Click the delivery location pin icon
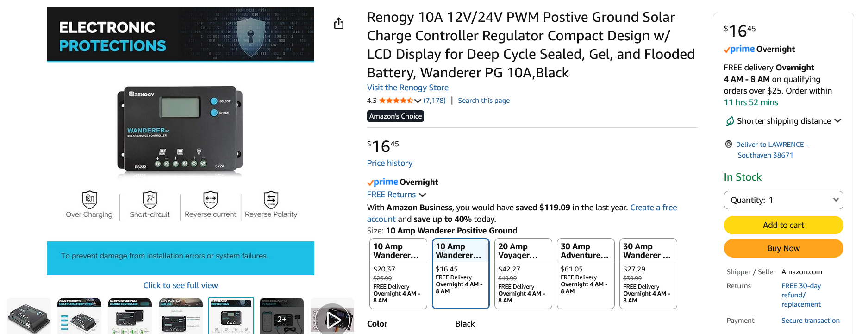The image size is (868, 334). tap(728, 144)
